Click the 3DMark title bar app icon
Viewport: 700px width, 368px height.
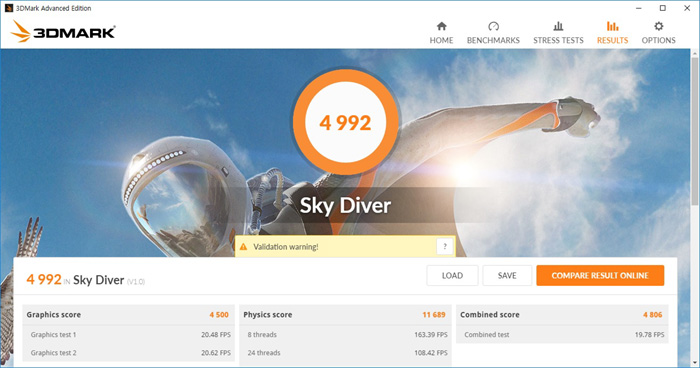[8, 8]
